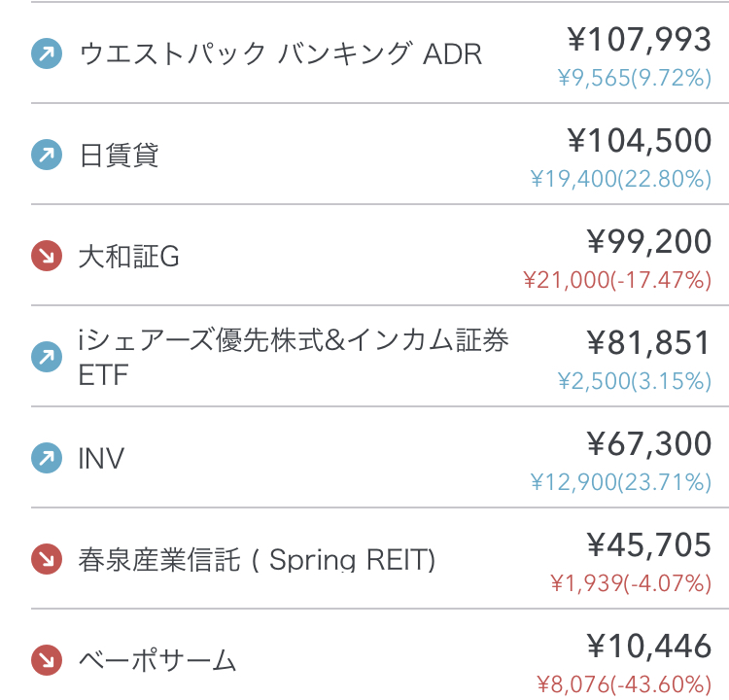Click the blue up-arrow icon next to 日賃貸
Image resolution: width=729 pixels, height=700 pixels.
(x=46, y=155)
